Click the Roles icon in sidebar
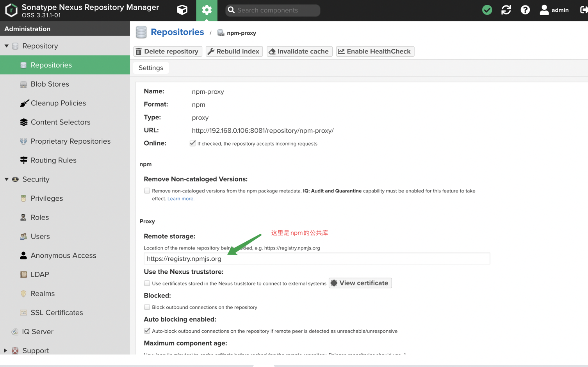The height and width of the screenshot is (367, 588). 23,217
